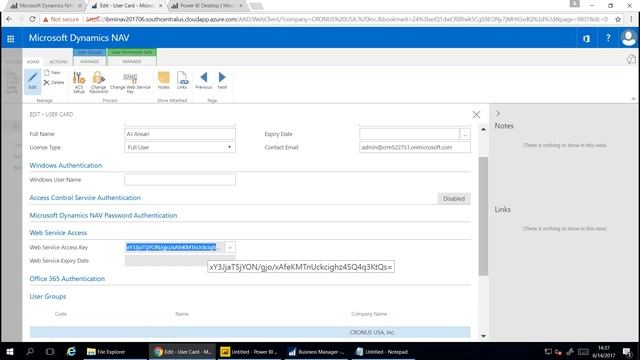Click the Office notification icon in header

tap(587, 38)
